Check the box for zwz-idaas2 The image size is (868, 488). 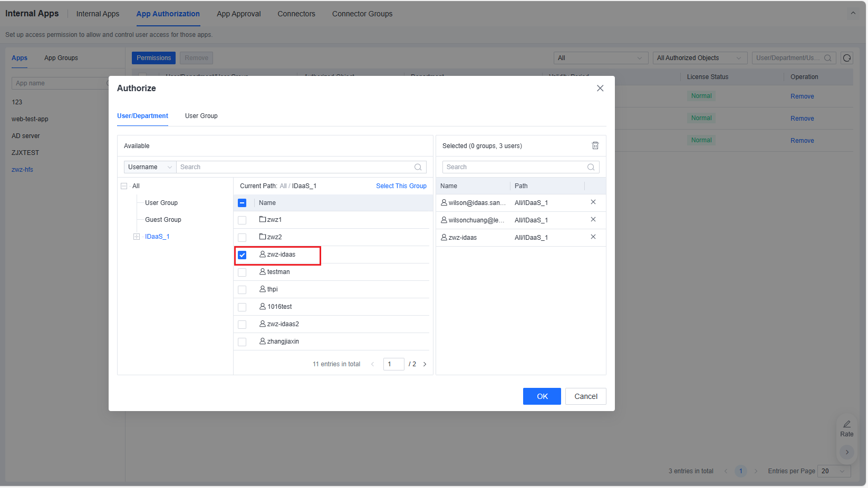tap(242, 325)
